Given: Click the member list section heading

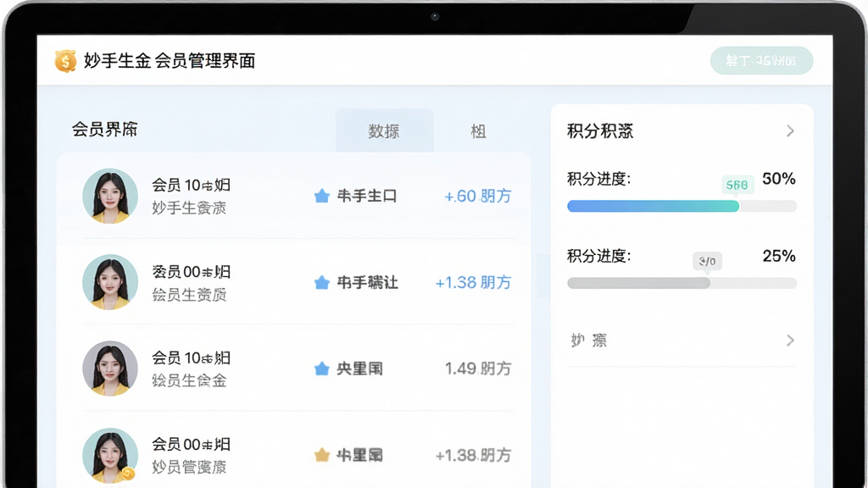Looking at the screenshot, I should (104, 130).
